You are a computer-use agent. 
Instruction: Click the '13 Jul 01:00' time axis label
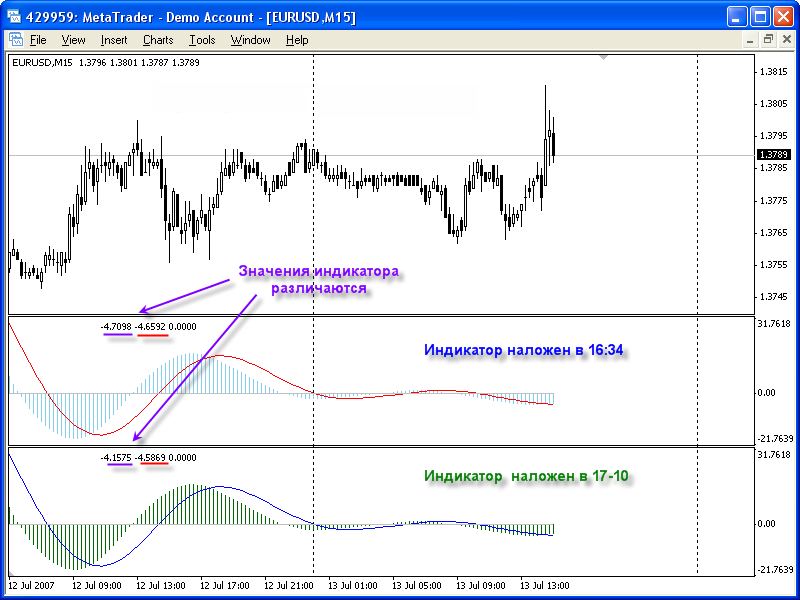353,585
